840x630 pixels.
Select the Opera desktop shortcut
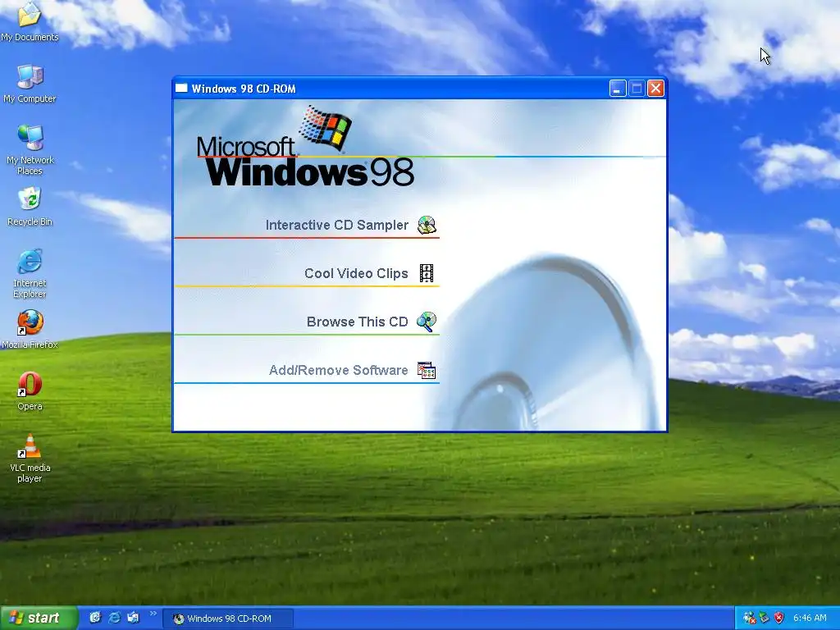[30, 391]
